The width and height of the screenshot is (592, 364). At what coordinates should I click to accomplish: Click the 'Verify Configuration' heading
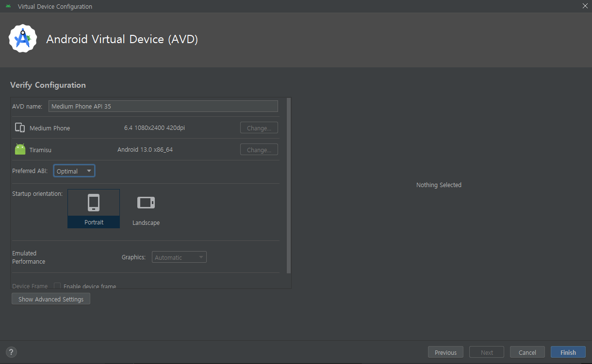(48, 85)
